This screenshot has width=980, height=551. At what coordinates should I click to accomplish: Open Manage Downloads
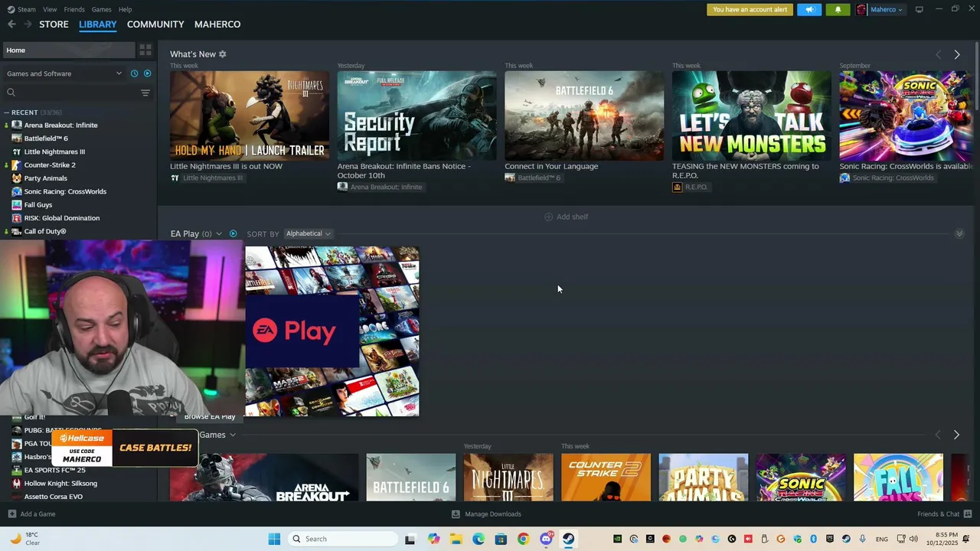click(486, 514)
